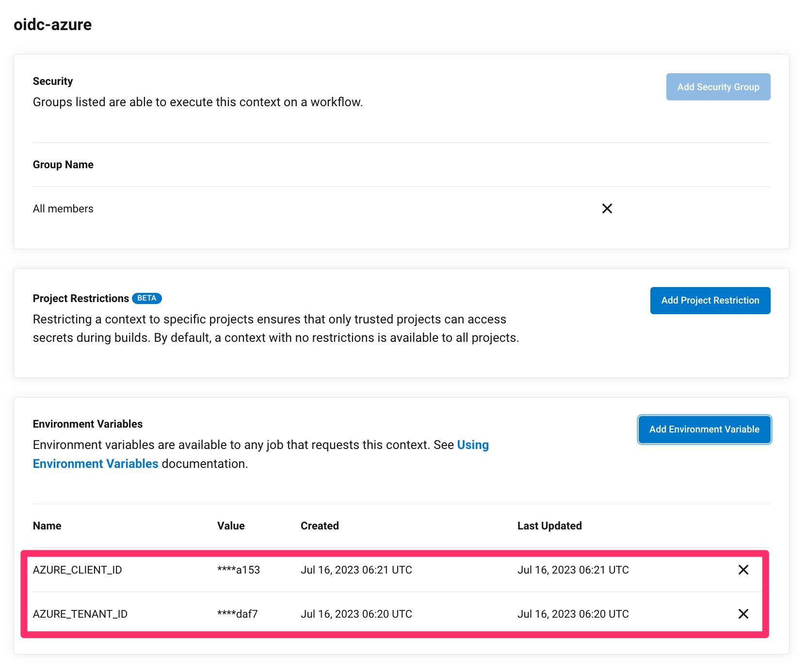Click the Name column header
The height and width of the screenshot is (672, 807).
tap(47, 526)
